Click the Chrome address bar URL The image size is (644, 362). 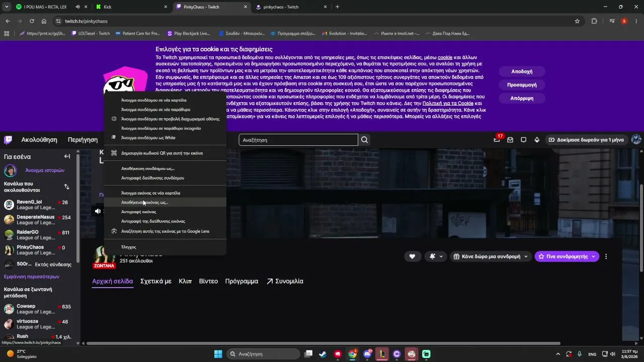coord(86,21)
